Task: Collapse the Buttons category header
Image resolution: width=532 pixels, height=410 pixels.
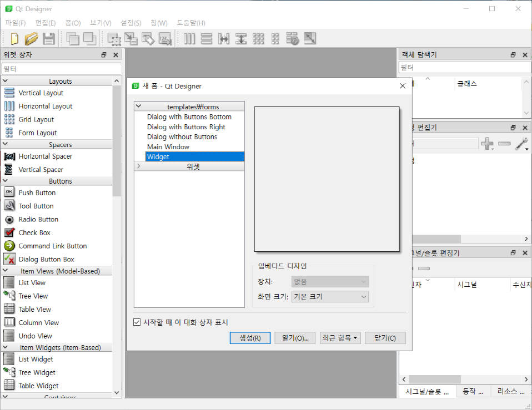Action: 6,181
